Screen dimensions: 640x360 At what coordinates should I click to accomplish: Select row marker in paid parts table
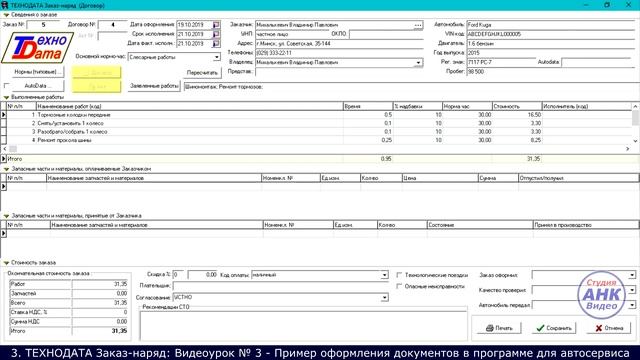4,187
